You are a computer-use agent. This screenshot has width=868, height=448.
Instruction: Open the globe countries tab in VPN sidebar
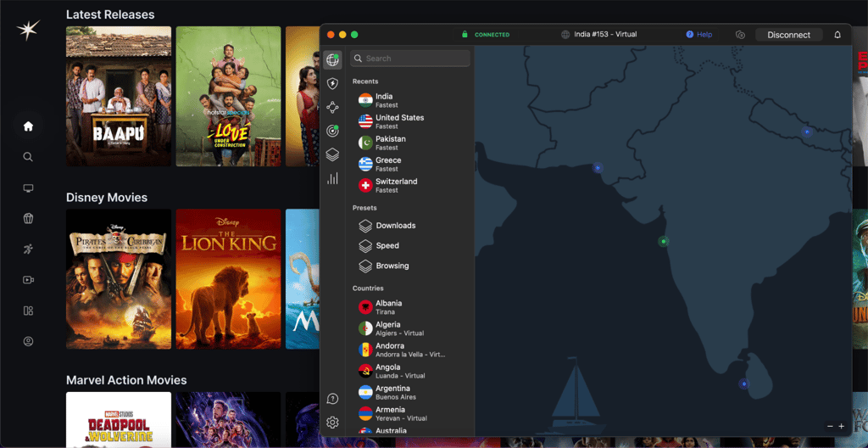(x=332, y=59)
